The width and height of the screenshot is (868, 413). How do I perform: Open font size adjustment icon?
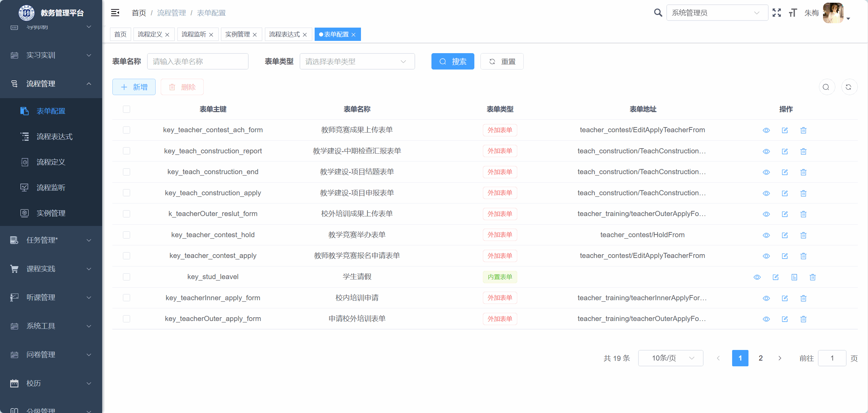tap(793, 13)
